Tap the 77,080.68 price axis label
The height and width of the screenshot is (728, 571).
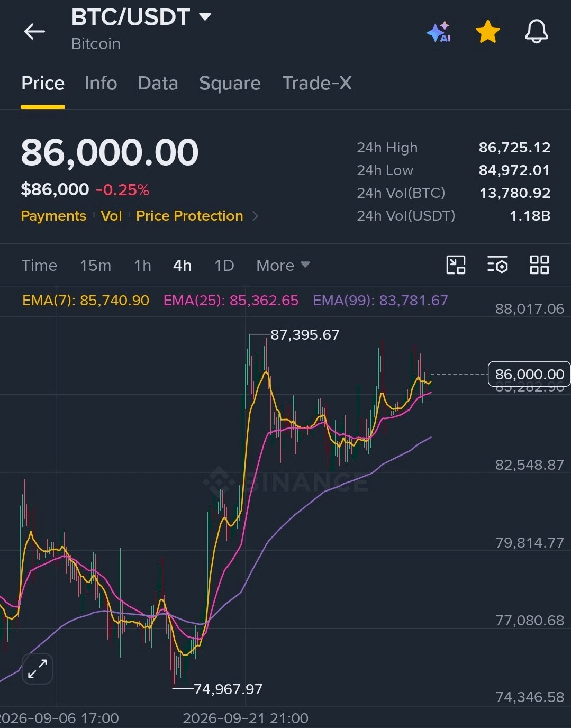point(530,620)
